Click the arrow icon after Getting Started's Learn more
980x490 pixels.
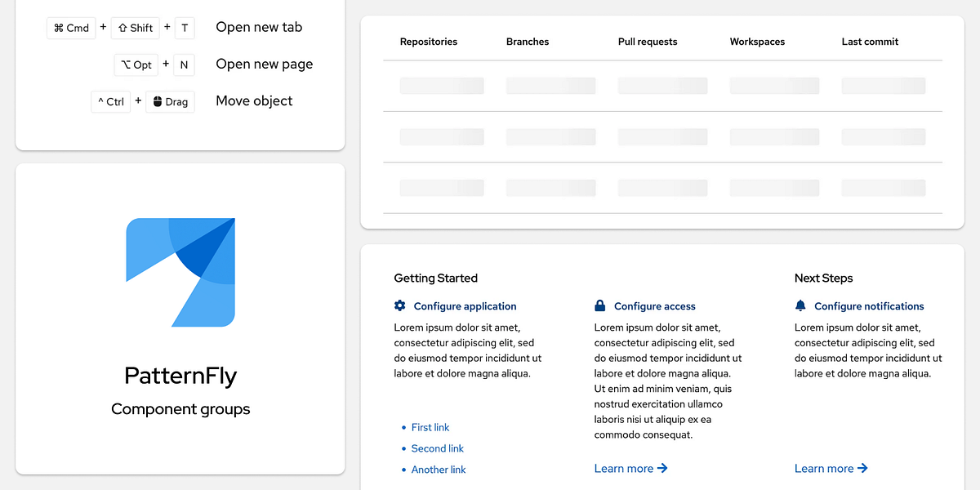click(663, 468)
